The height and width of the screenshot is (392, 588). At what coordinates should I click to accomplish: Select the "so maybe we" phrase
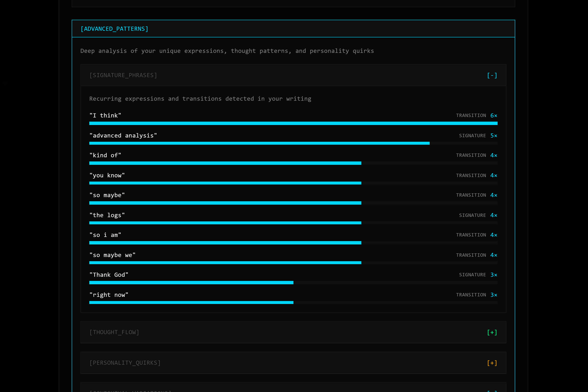[x=112, y=255]
